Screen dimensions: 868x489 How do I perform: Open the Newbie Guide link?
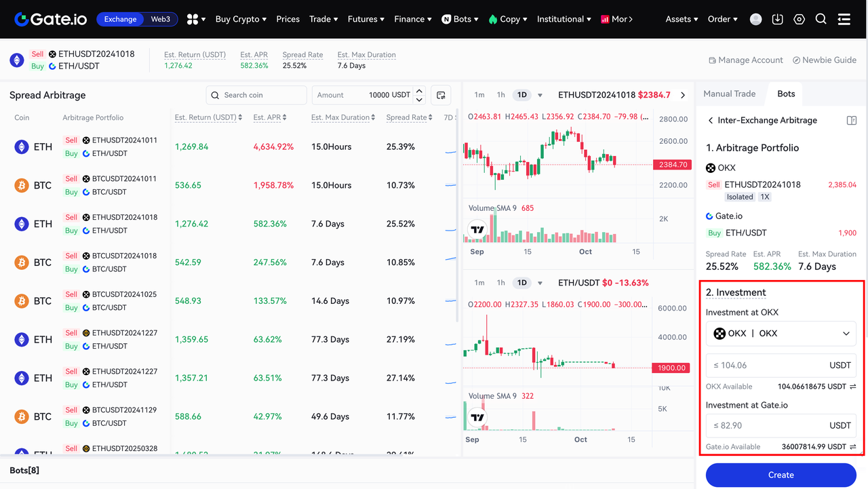point(824,60)
